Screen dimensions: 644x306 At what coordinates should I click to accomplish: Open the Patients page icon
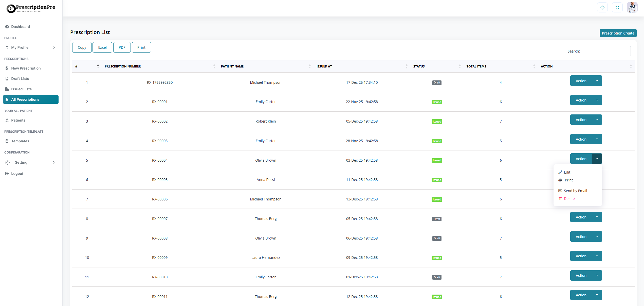pos(7,120)
